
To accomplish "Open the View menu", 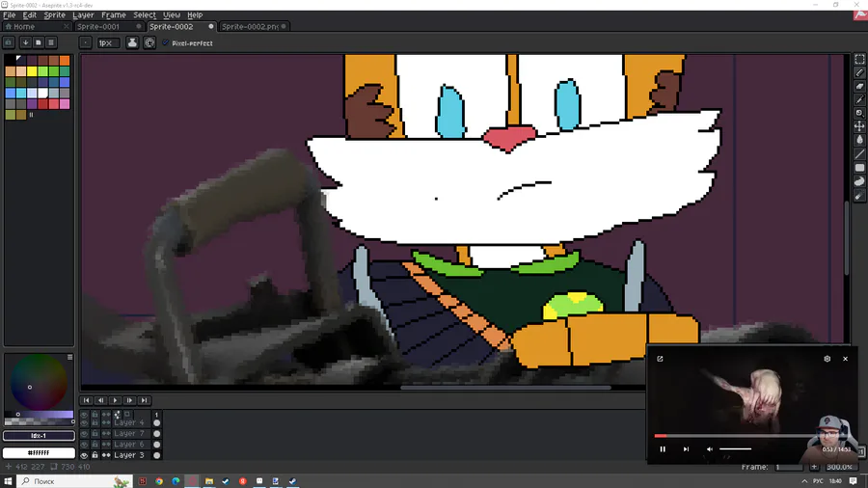I will tap(172, 14).
